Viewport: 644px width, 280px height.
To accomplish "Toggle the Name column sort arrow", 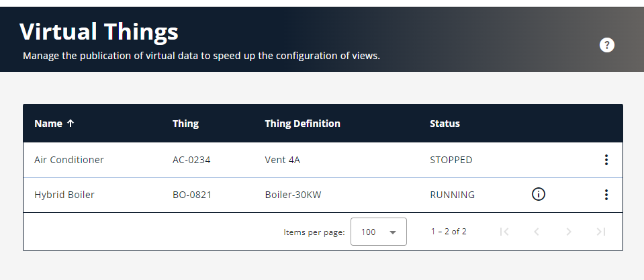I will (x=71, y=124).
